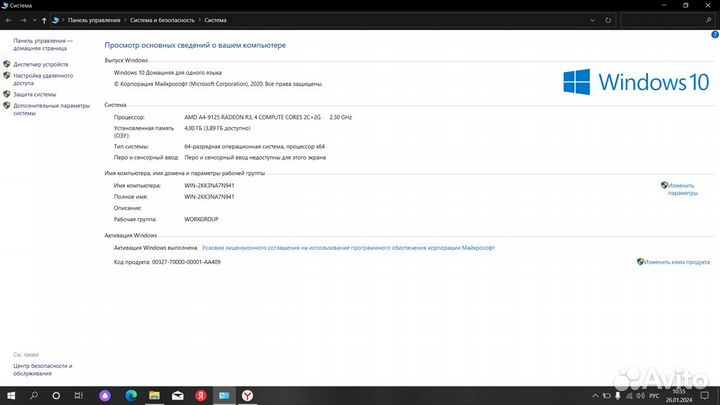The width and height of the screenshot is (720, 405).
Task: Open the Windows Start menu
Action: [11, 395]
